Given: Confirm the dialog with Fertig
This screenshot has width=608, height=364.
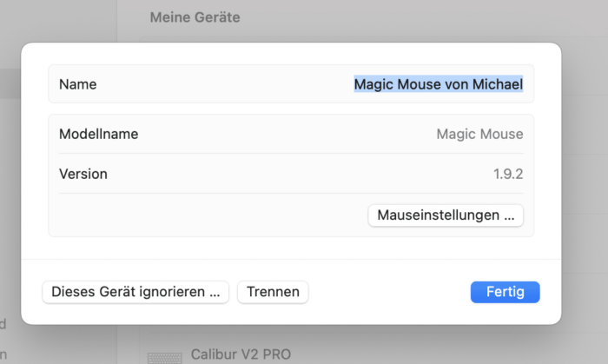Looking at the screenshot, I should click(x=505, y=292).
